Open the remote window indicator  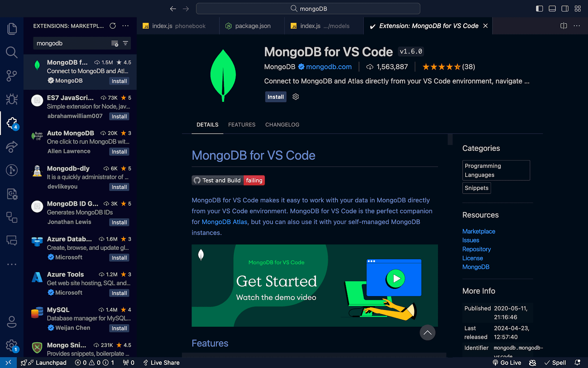[x=8, y=362]
